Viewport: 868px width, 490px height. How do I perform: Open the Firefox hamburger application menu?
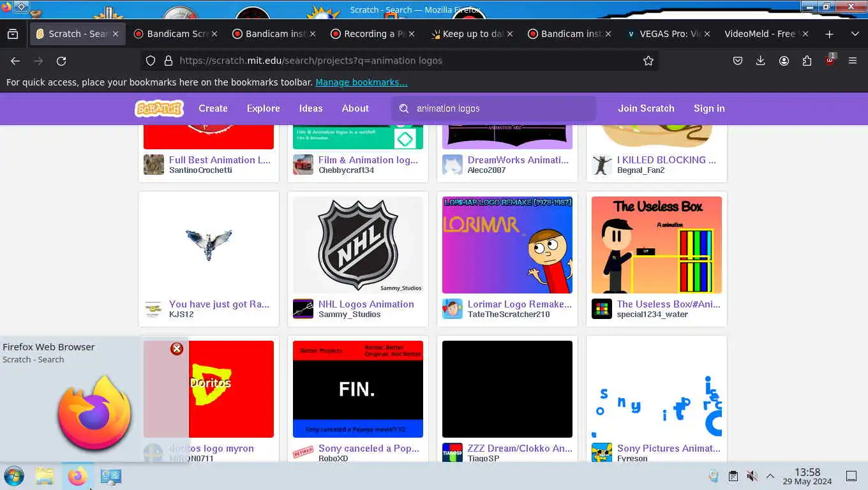click(853, 61)
